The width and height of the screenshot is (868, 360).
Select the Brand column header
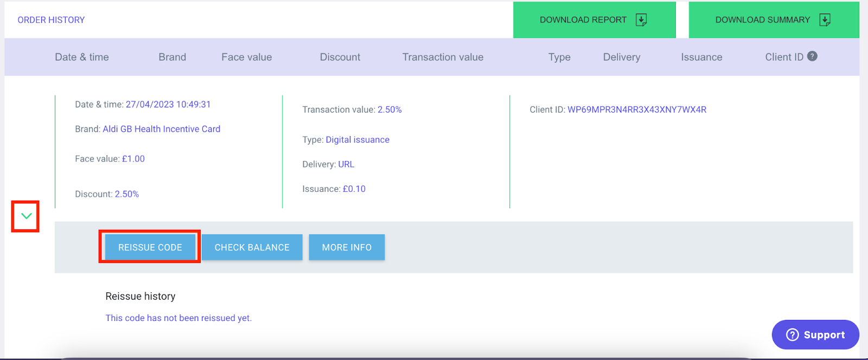click(x=172, y=57)
